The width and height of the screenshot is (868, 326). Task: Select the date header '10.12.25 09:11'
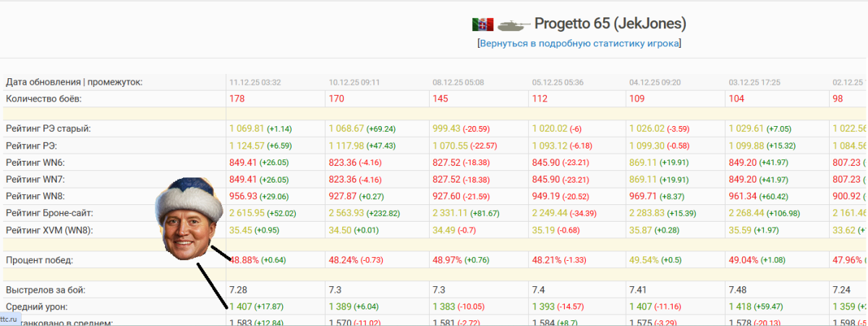[354, 83]
